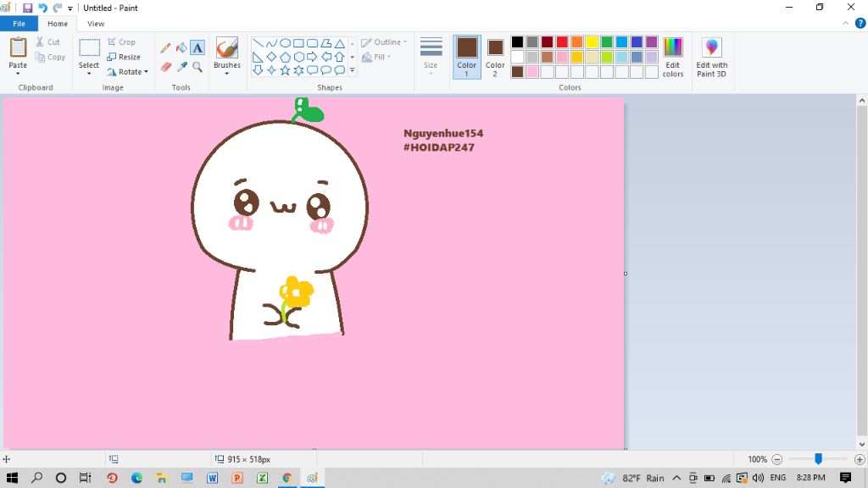The width and height of the screenshot is (868, 488).
Task: Click the Redo arrow in title bar
Action: point(58,8)
